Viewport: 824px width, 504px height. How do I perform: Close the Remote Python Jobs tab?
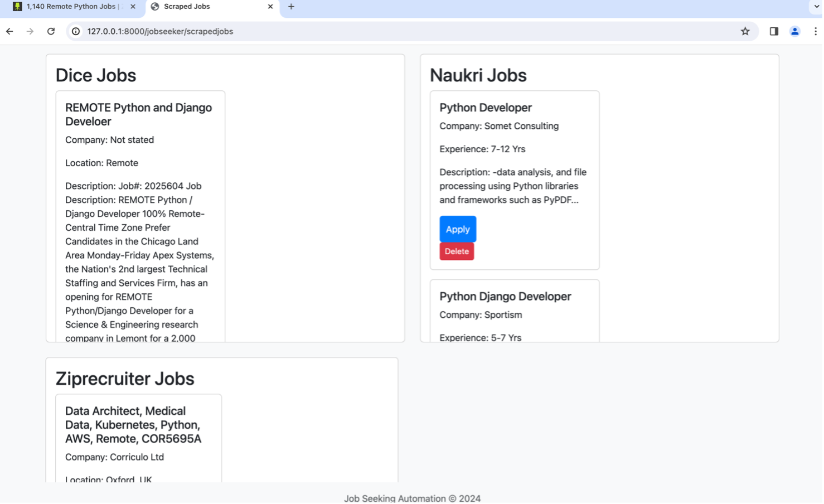click(x=133, y=7)
